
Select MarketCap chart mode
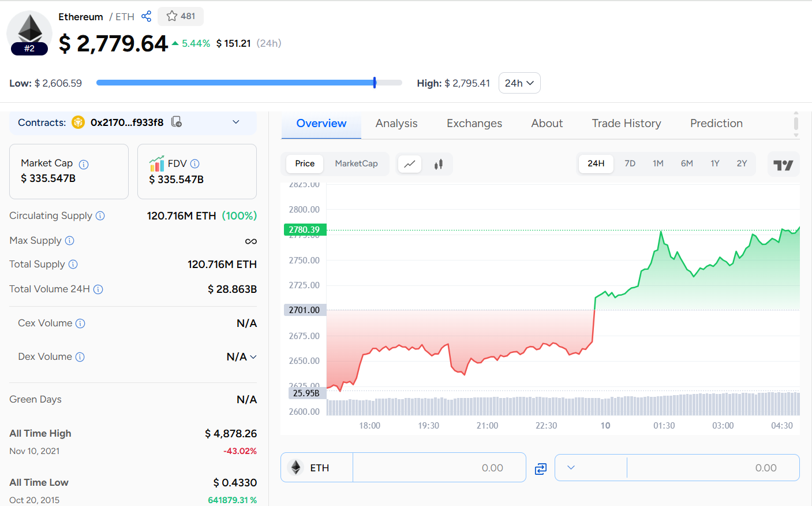tap(357, 163)
